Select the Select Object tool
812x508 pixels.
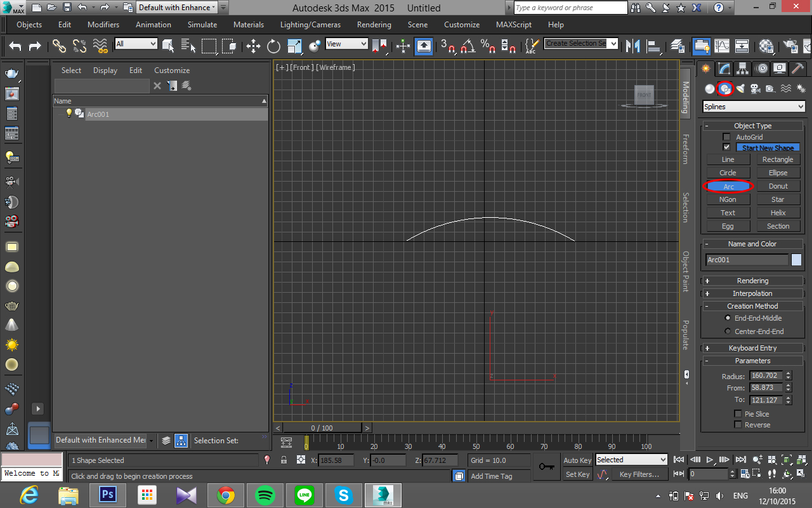click(x=168, y=46)
